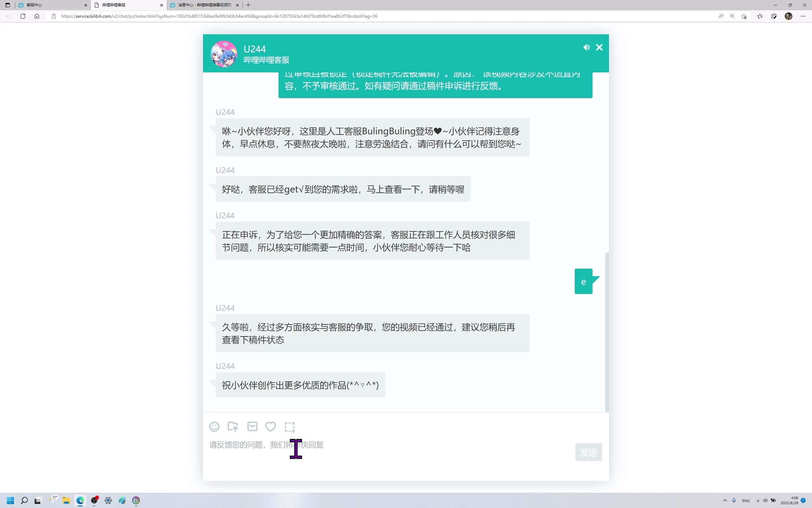Open the Settings gear app on taskbar
This screenshot has height=508, width=812.
(108, 500)
